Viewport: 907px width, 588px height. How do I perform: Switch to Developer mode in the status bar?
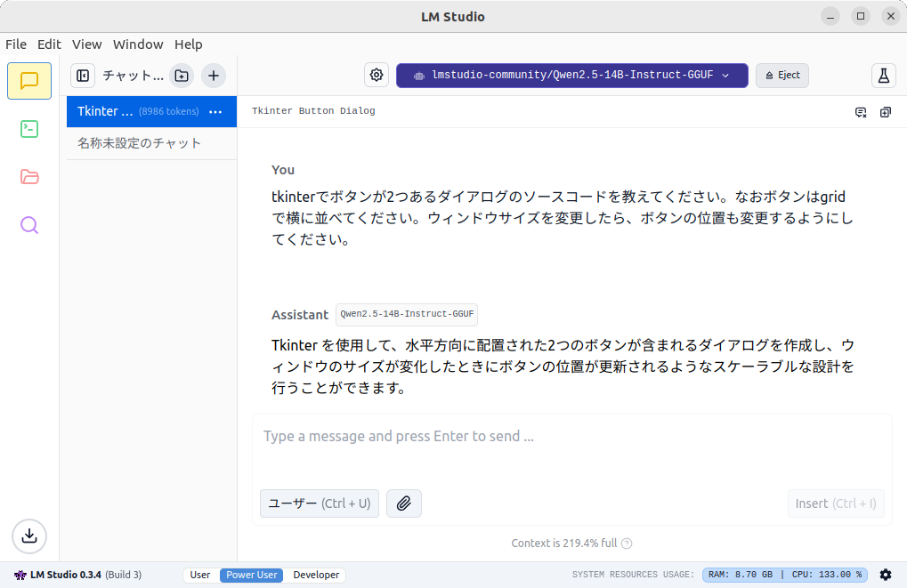tap(315, 575)
